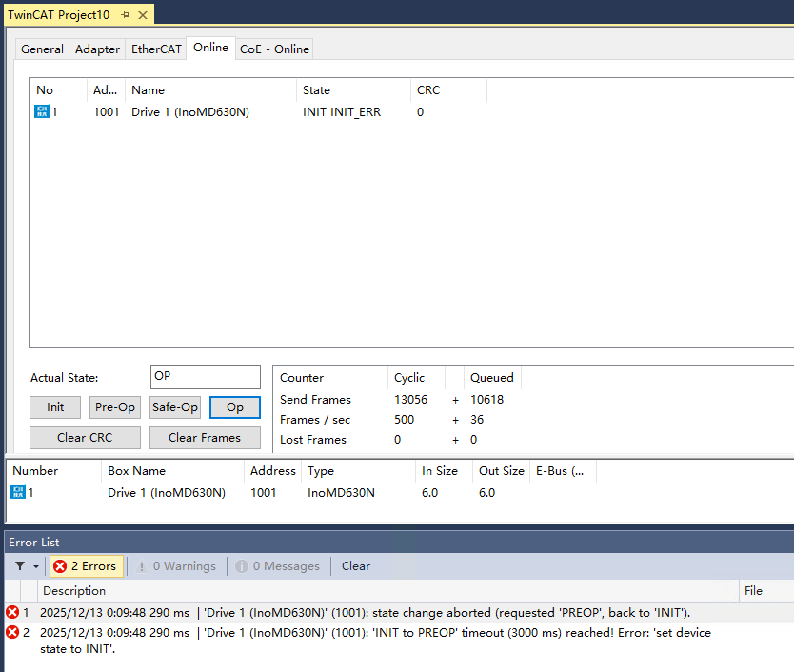Click the Op state button
This screenshot has width=794, height=672.
[x=235, y=407]
